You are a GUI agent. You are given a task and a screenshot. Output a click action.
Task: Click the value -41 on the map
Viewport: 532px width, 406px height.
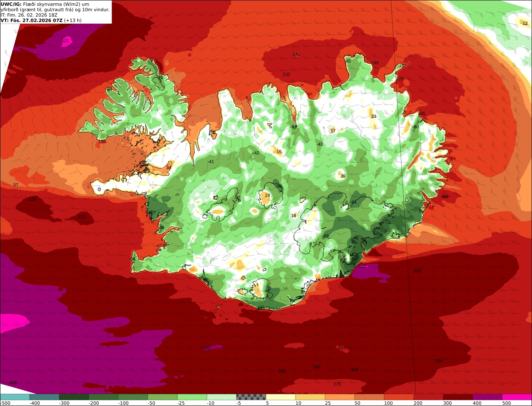click(211, 161)
